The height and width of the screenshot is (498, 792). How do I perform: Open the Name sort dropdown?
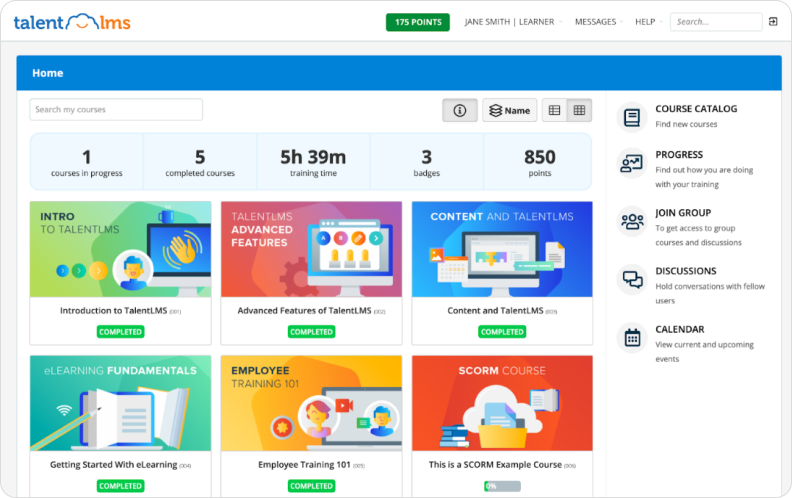click(x=510, y=110)
